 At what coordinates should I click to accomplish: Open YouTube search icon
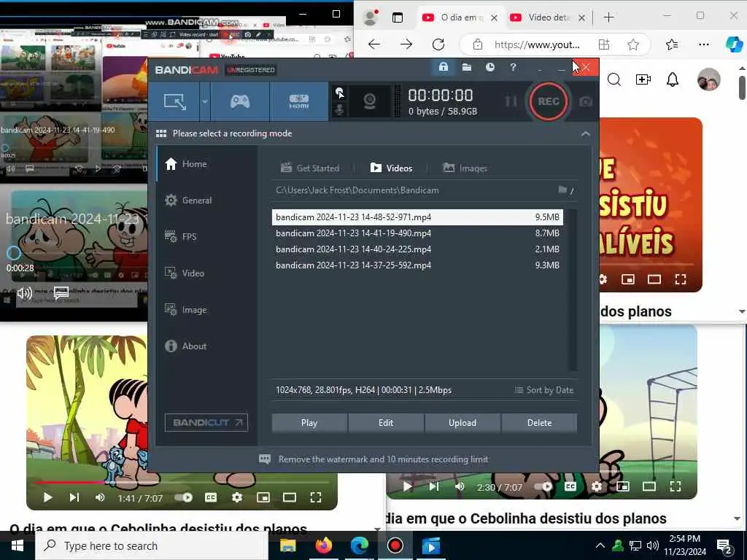pos(614,79)
